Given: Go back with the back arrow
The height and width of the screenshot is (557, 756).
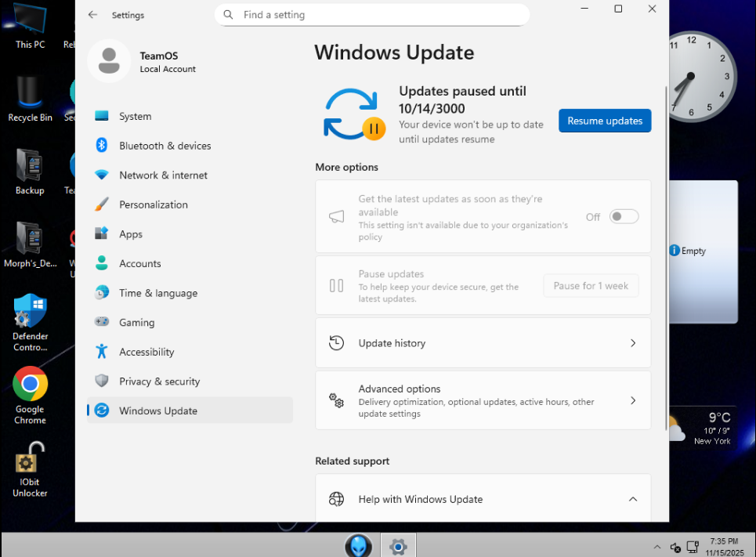Looking at the screenshot, I should (x=92, y=14).
